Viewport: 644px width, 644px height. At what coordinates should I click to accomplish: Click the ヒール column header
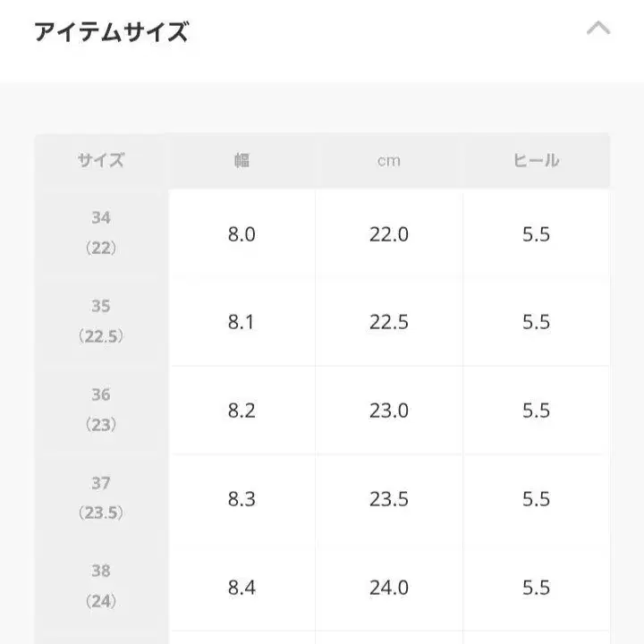536,161
